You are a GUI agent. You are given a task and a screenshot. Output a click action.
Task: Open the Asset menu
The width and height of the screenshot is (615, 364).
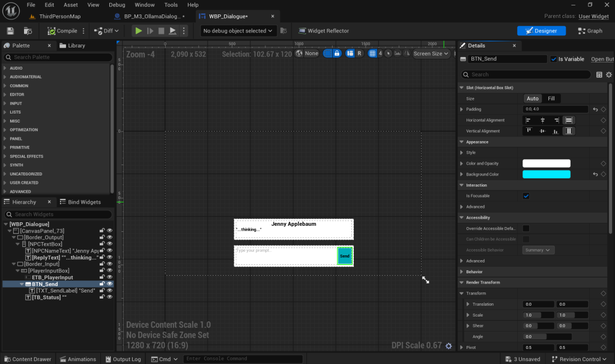[x=70, y=5]
